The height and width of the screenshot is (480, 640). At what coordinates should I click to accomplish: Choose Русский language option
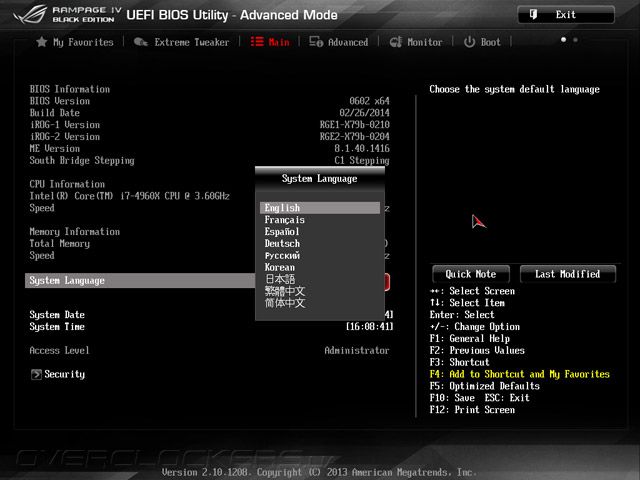point(320,256)
